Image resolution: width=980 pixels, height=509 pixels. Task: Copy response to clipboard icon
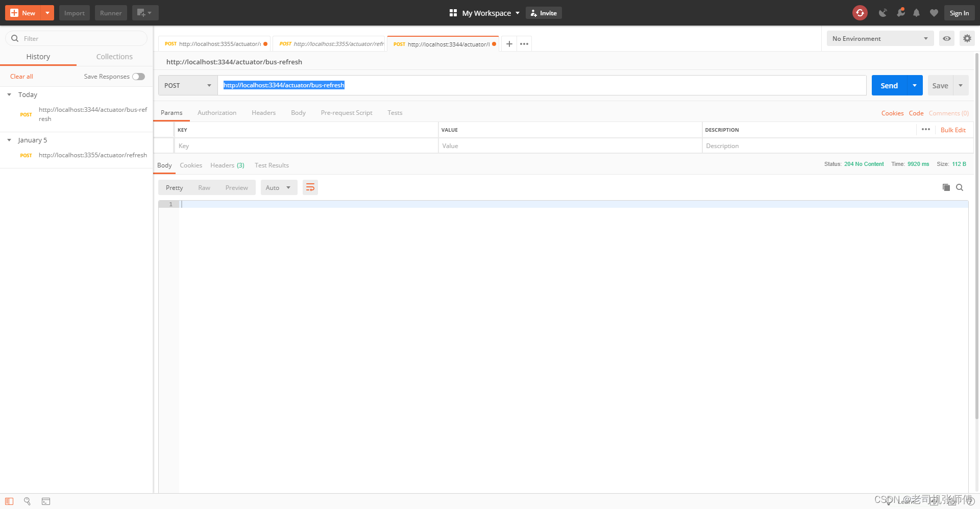point(946,187)
